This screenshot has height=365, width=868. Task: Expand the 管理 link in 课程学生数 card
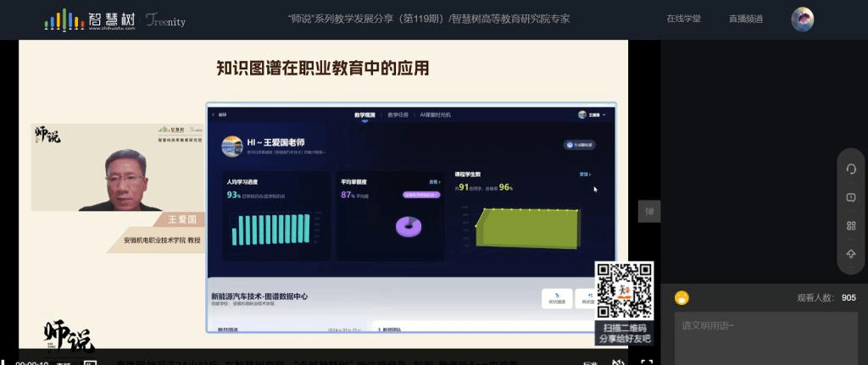(584, 174)
